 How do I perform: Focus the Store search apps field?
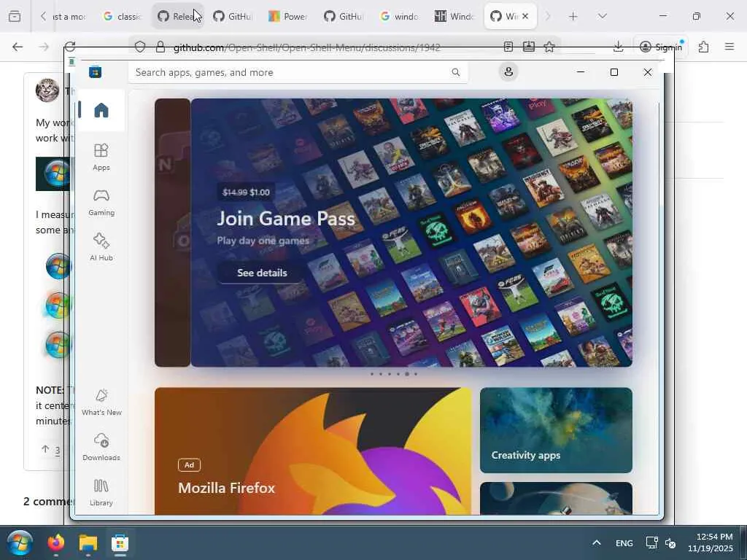coord(298,72)
